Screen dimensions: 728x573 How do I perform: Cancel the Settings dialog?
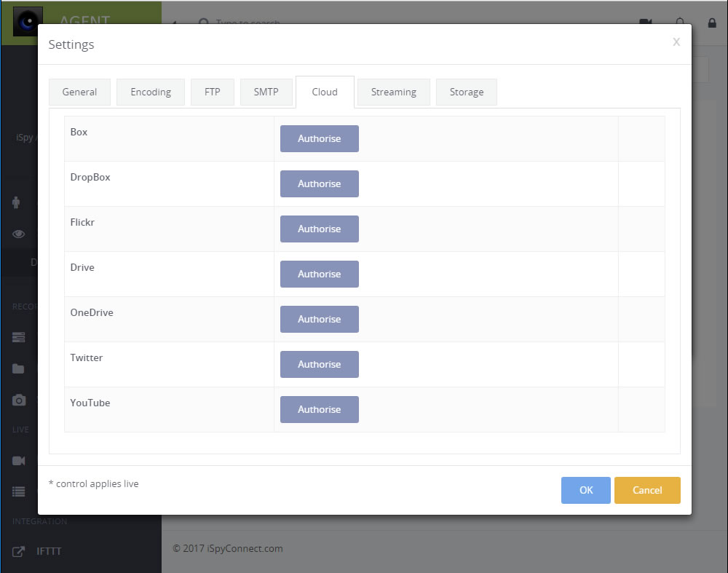[647, 490]
